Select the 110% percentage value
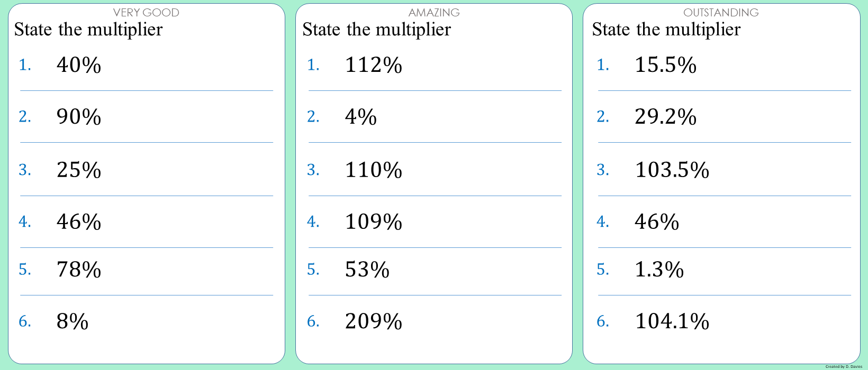Viewport: 868px width, 370px height. coord(373,170)
